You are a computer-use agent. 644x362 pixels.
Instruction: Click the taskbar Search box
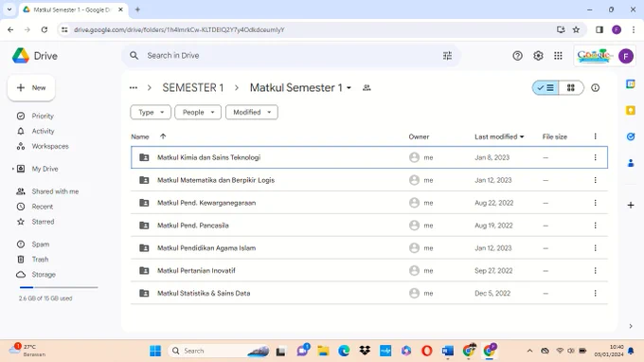219,351
